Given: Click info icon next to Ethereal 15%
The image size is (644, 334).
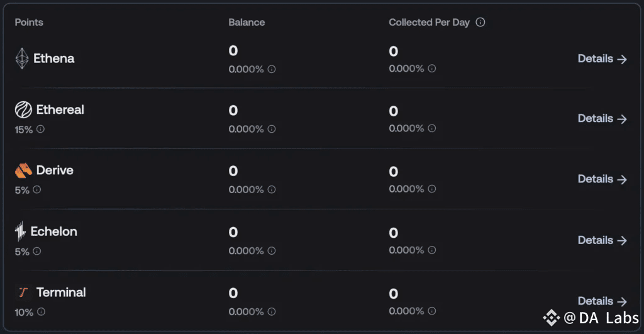Looking at the screenshot, I should 40,129.
